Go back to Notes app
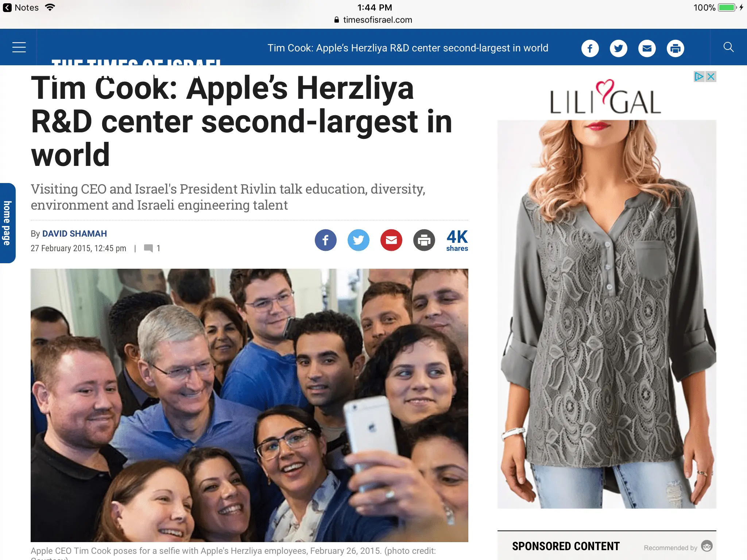 pyautogui.click(x=21, y=8)
